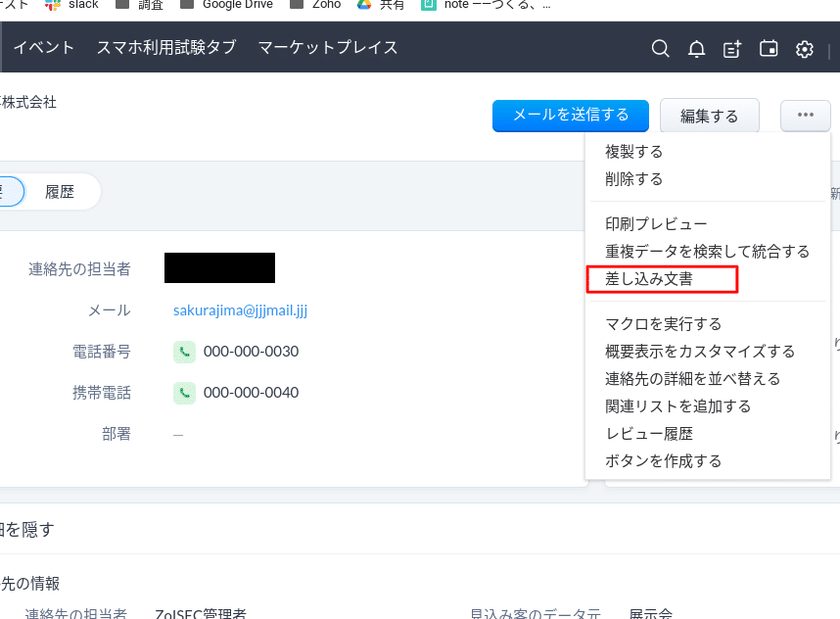Open the スマホ利用試験タブ tab
Screen dimensions: 840x619
click(x=166, y=47)
